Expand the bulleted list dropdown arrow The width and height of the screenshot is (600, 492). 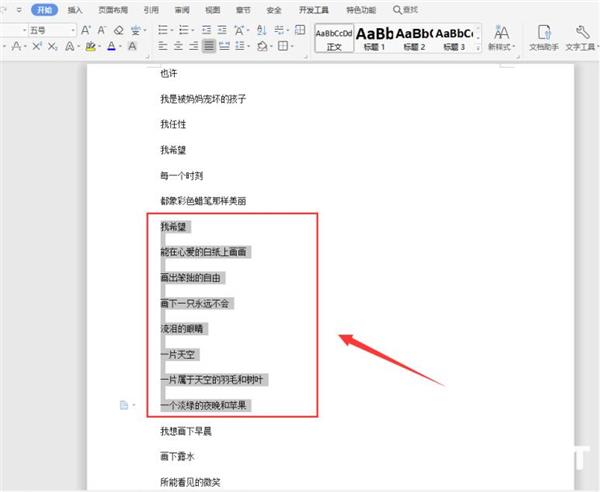pyautogui.click(x=172, y=30)
